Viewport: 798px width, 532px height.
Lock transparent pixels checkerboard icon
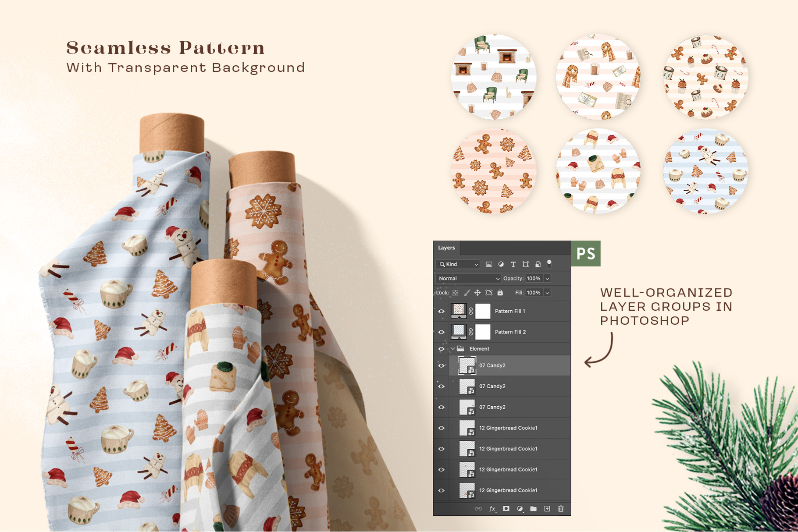tap(456, 293)
